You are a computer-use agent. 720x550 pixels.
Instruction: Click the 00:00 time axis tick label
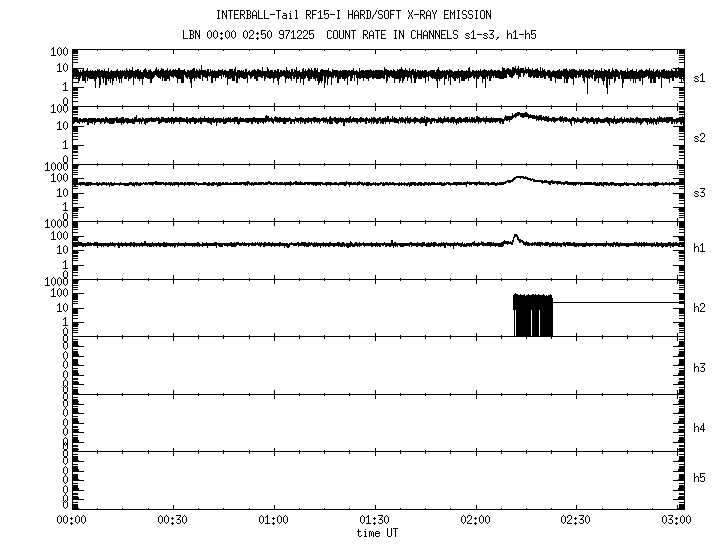tap(70, 520)
